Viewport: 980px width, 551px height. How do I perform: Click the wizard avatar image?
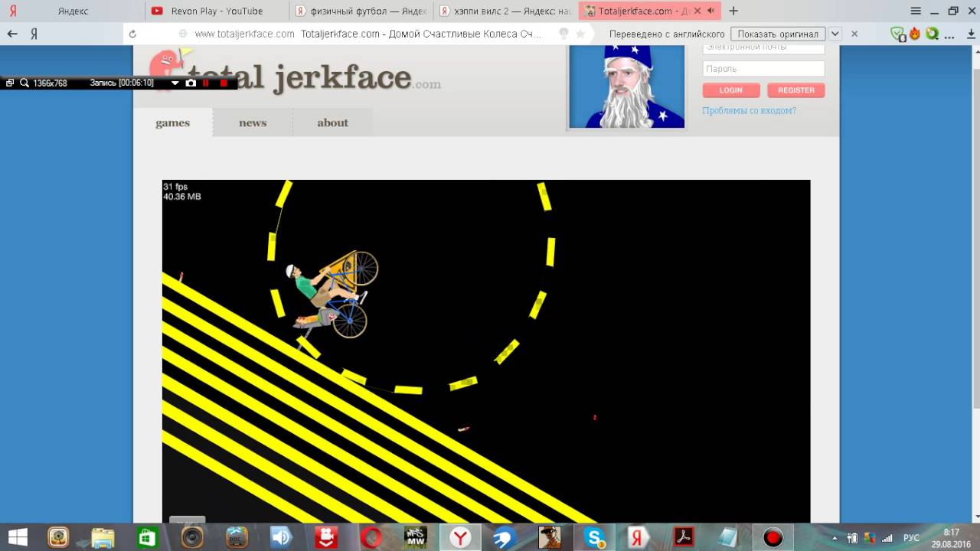(627, 86)
